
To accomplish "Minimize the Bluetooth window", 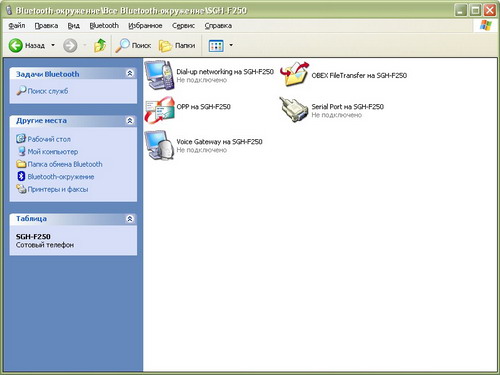I will point(461,11).
